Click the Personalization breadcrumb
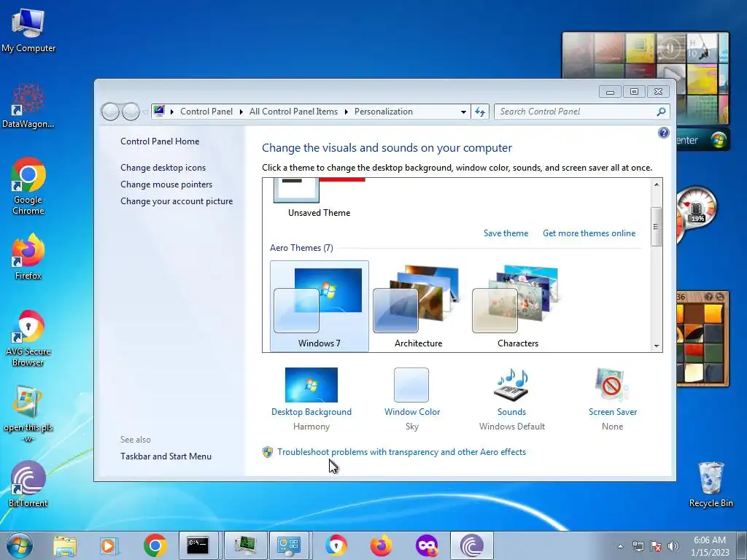The image size is (747, 560). tap(384, 112)
